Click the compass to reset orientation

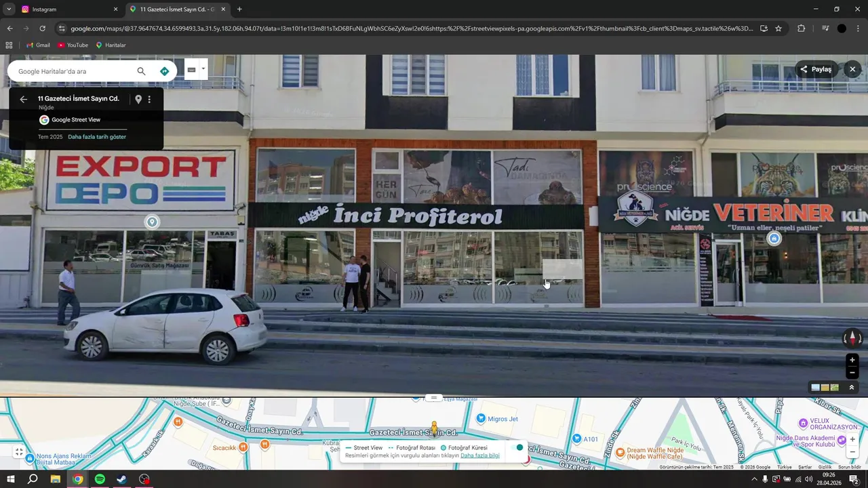pos(852,338)
